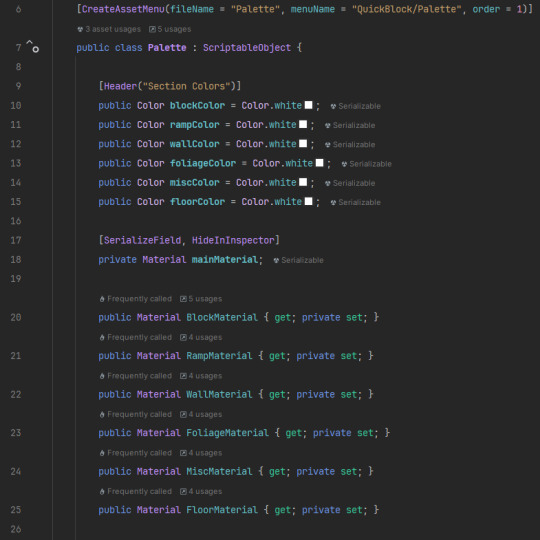Click the RampMaterial property name
Viewport: 540px width, 540px height.
coord(219,356)
